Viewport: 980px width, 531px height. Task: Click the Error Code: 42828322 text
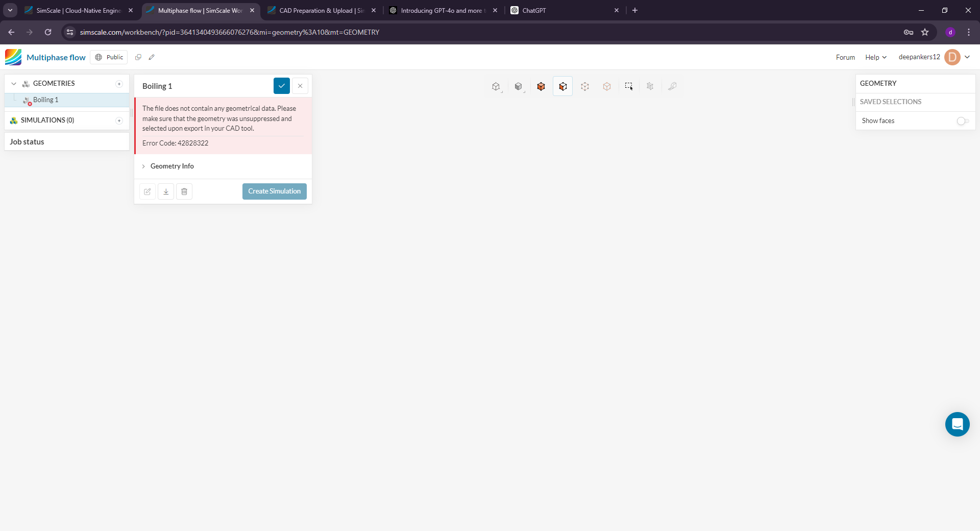(176, 143)
